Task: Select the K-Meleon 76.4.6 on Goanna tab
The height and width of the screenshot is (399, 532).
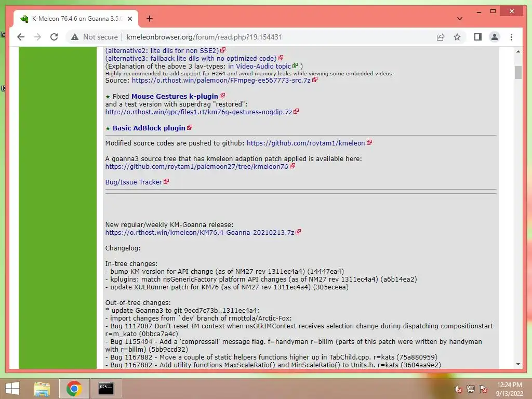Action: (76, 19)
